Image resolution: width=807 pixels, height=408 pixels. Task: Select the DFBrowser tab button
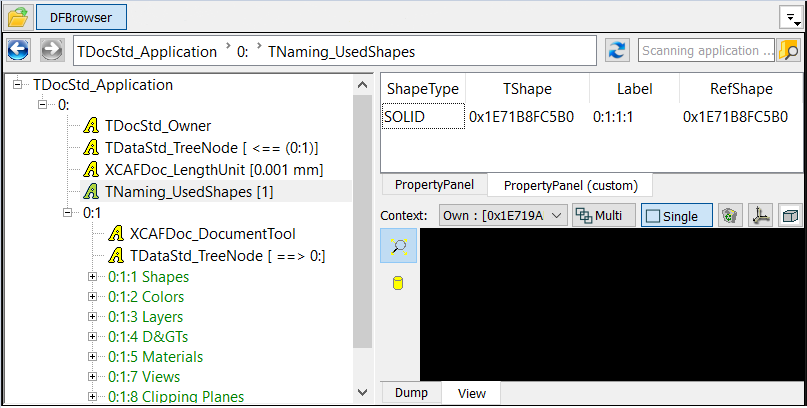(81, 17)
